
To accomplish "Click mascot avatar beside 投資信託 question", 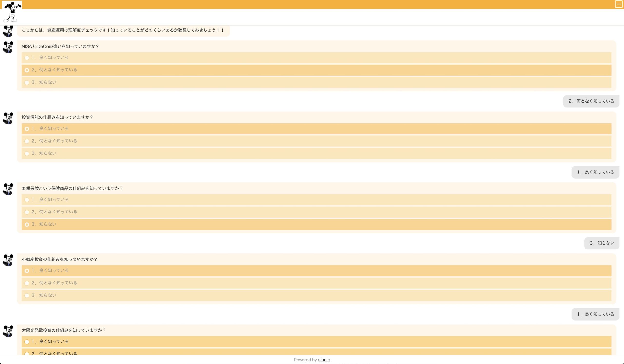I will pos(8,118).
